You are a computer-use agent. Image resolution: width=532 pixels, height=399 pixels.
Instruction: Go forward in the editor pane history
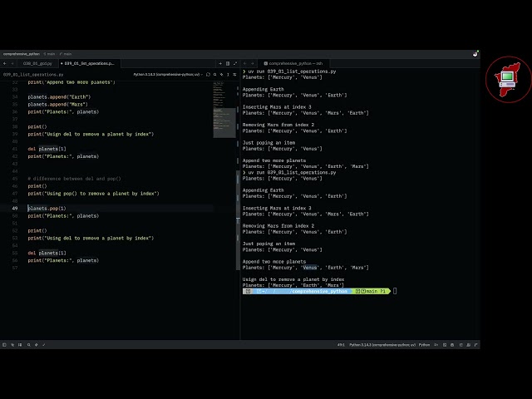[12, 63]
